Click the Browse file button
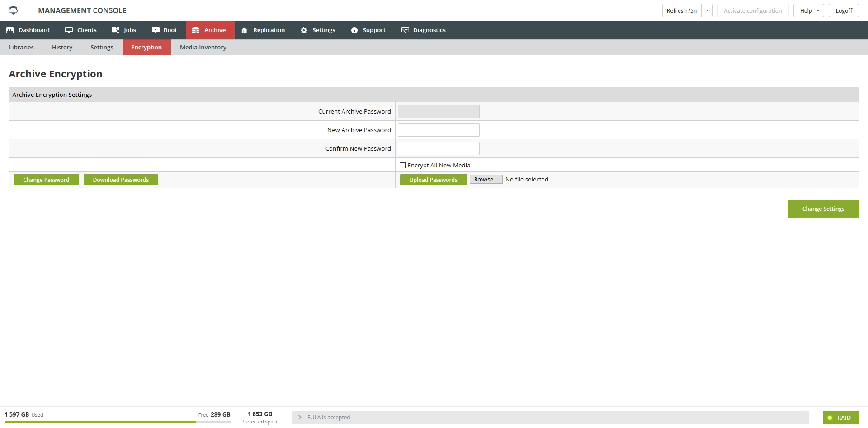This screenshot has width=868, height=428. tap(486, 179)
